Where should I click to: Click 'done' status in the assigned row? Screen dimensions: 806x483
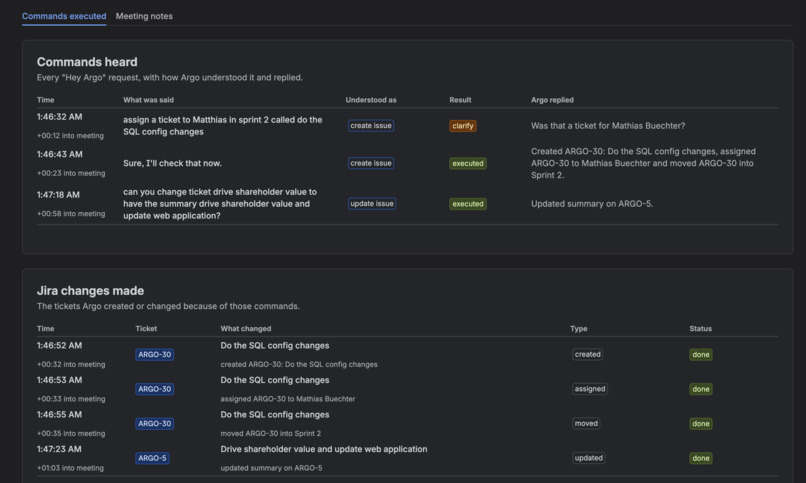[701, 389]
